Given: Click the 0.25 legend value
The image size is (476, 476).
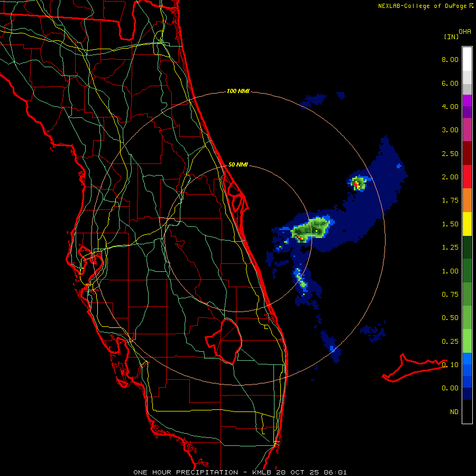Looking at the screenshot, I should pos(450,342).
